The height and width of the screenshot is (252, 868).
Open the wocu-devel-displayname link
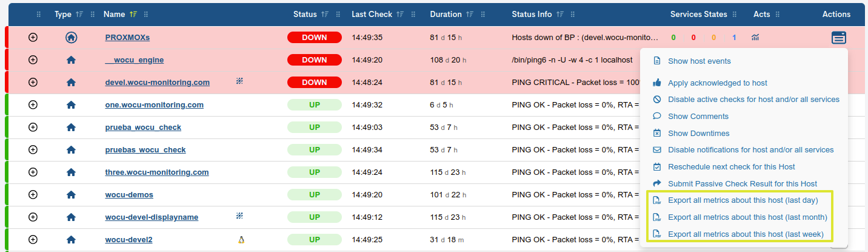coord(152,217)
